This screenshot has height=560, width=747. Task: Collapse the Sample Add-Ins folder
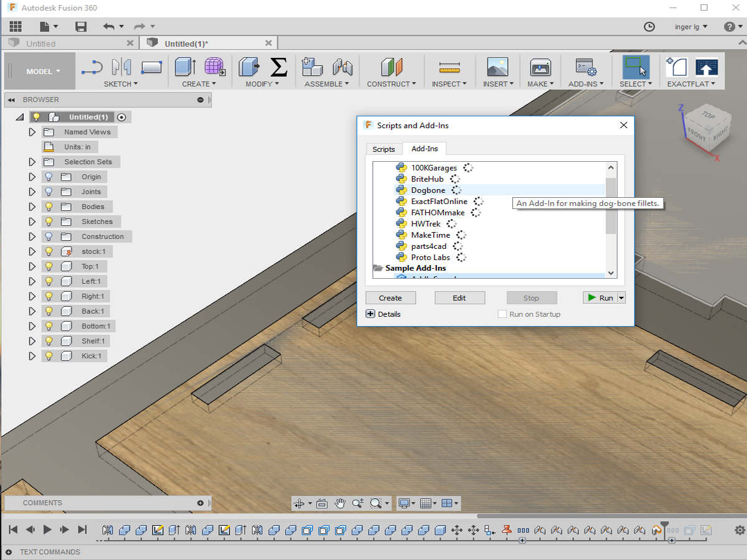pos(378,268)
